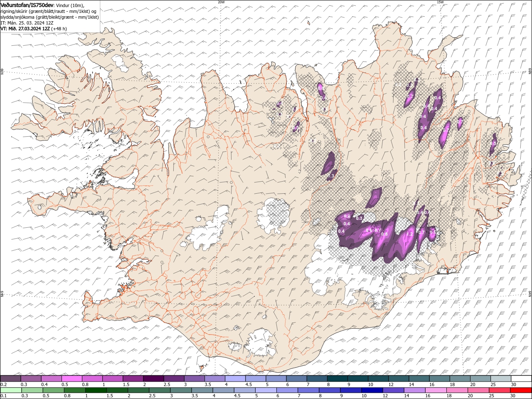This screenshot has width=532, height=399.
Task: Click the 0.1 label under the rain legend
Action: (3, 396)
